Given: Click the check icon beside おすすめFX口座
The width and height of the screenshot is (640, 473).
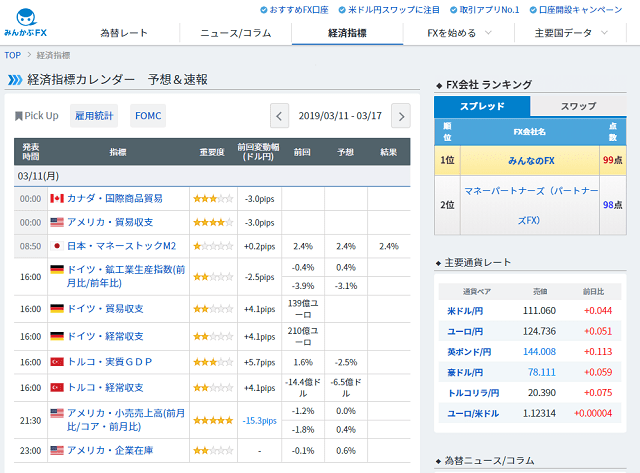Looking at the screenshot, I should 264,10.
